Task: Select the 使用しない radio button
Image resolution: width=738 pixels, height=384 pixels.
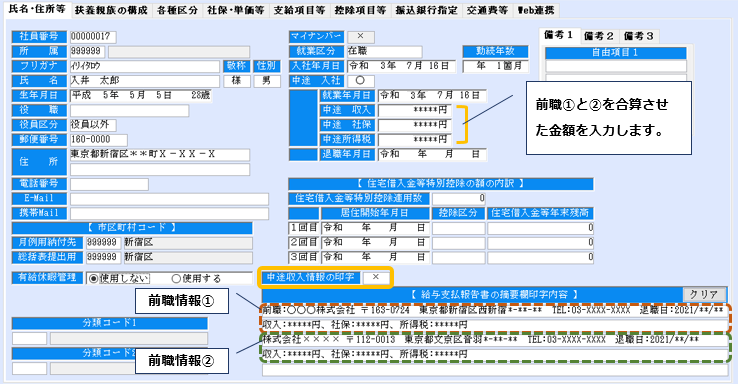Action: point(119,279)
